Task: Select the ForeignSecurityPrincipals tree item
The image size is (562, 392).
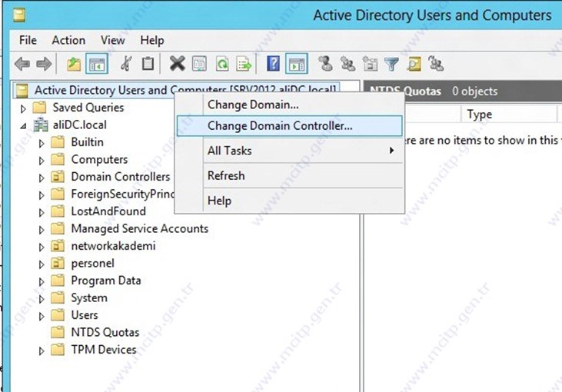Action: tap(122, 194)
